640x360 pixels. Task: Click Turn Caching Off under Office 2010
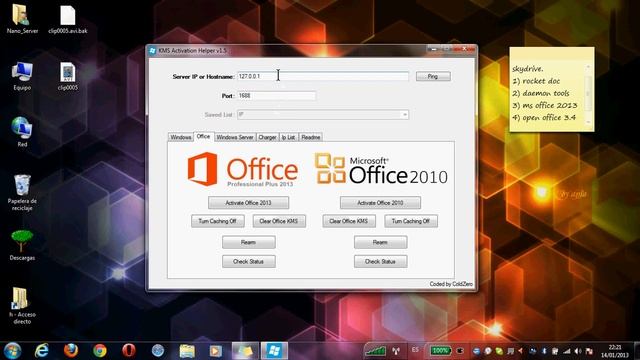(411, 221)
